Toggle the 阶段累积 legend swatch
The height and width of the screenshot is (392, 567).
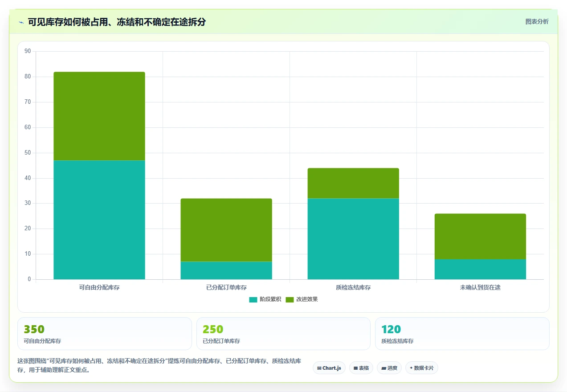tap(253, 299)
